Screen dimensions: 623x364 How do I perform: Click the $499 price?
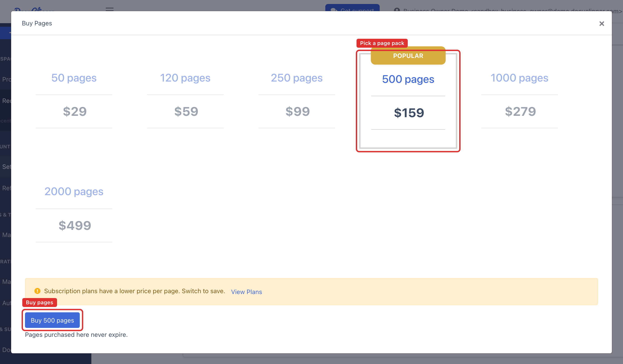pyautogui.click(x=75, y=225)
